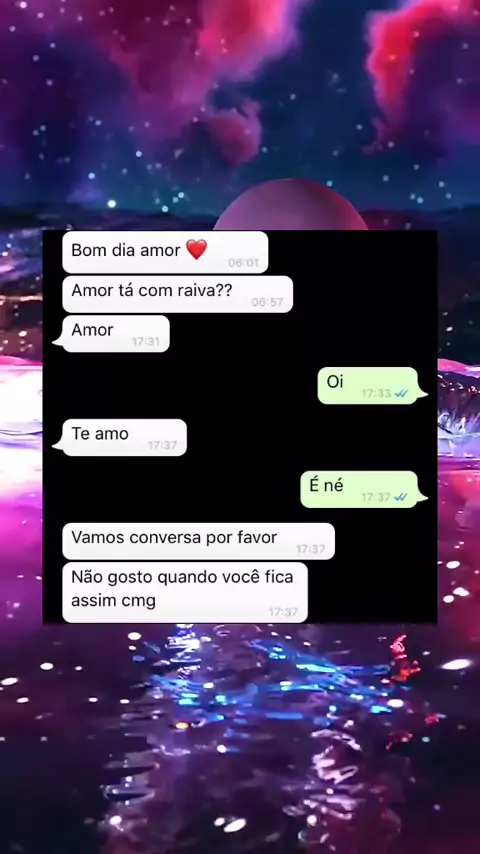
Task: Select the green 'É né' reply
Action: [x=363, y=489]
